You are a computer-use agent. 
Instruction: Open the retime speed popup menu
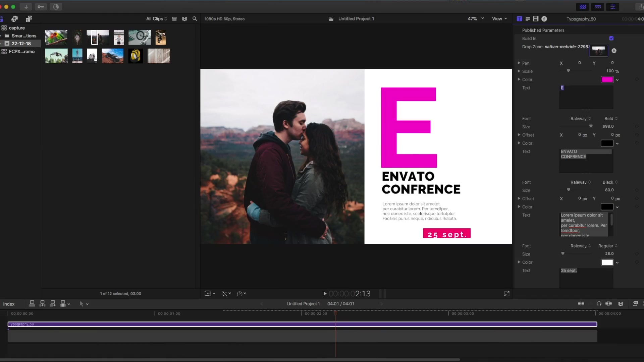(x=241, y=293)
